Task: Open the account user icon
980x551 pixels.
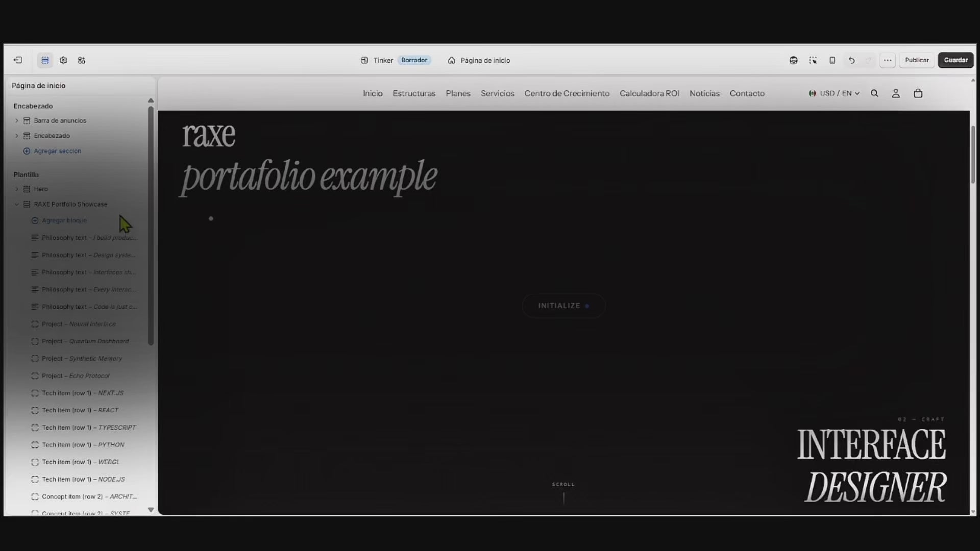Action: click(x=896, y=93)
